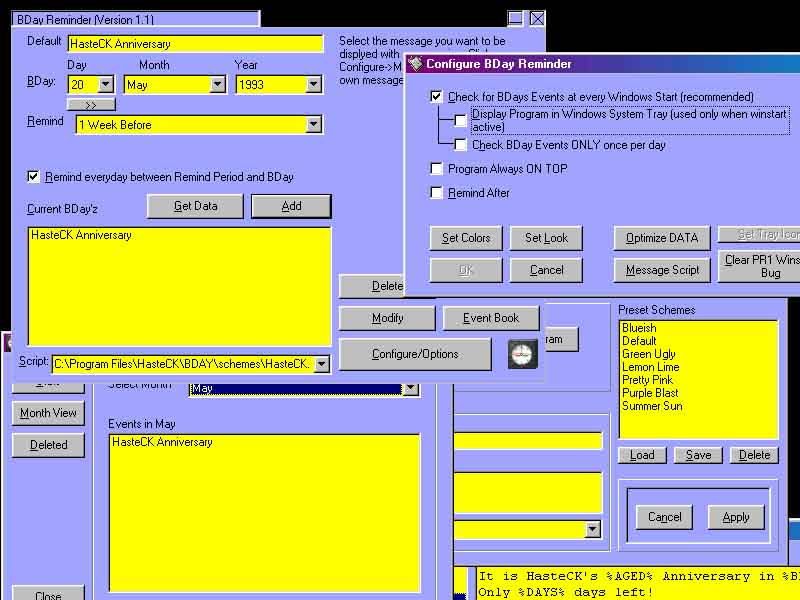Click the clock icon beside Configure/Options
800x600 pixels.
[523, 354]
